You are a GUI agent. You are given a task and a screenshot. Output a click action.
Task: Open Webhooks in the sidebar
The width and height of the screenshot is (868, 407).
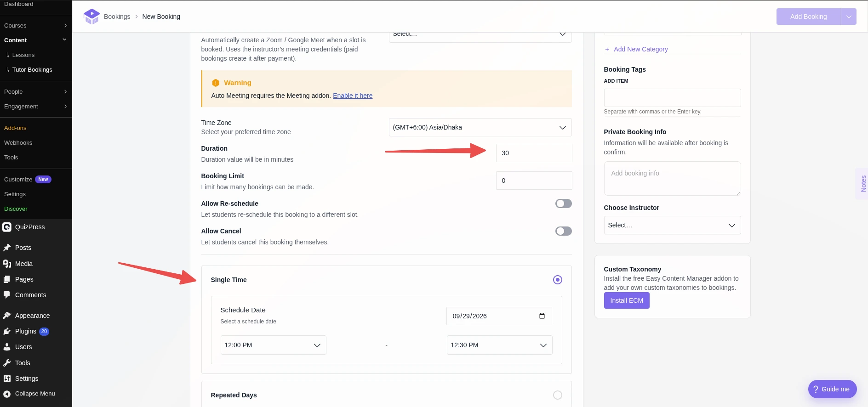(x=18, y=143)
